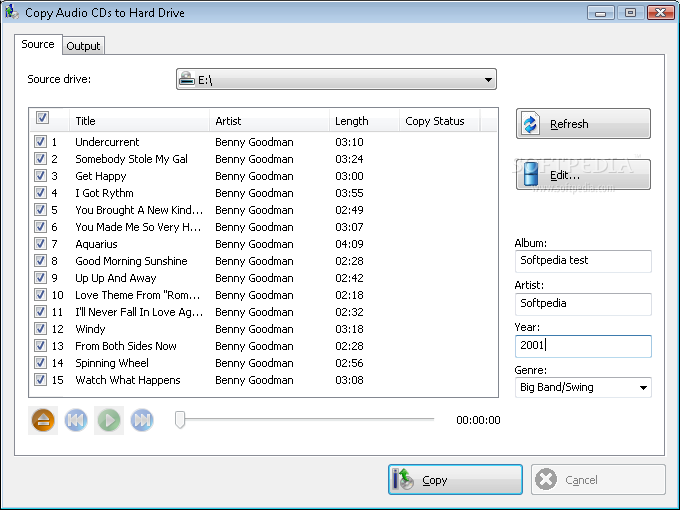Click the eject disc icon
Viewport: 680px width, 510px height.
click(x=43, y=420)
